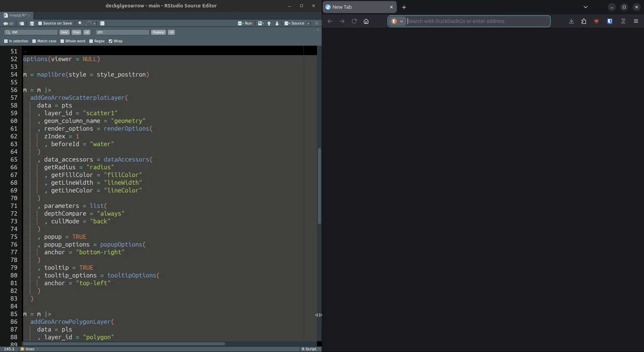Open the browser Downloads panel
Screen dimensions: 644x352
571,21
